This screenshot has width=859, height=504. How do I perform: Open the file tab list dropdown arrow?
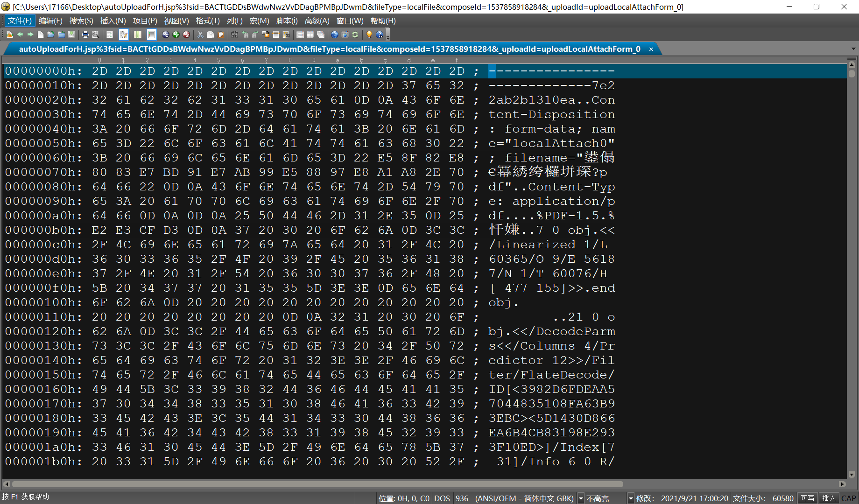coord(853,49)
